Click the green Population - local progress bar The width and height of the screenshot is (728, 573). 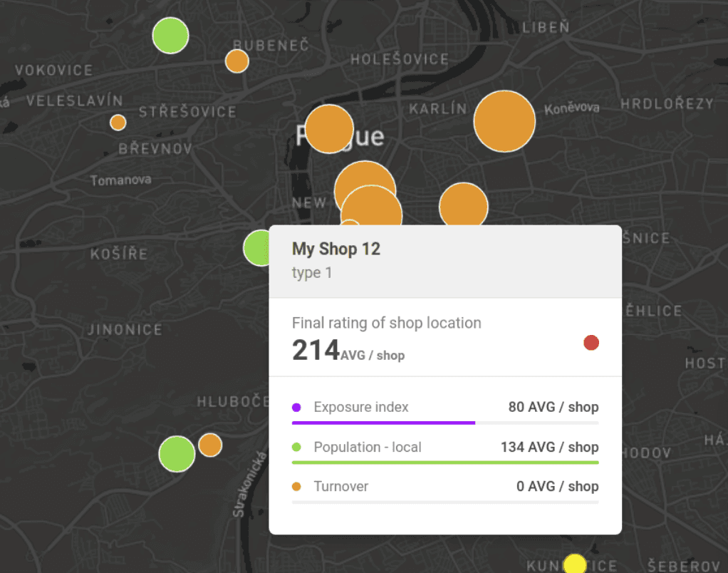point(445,463)
